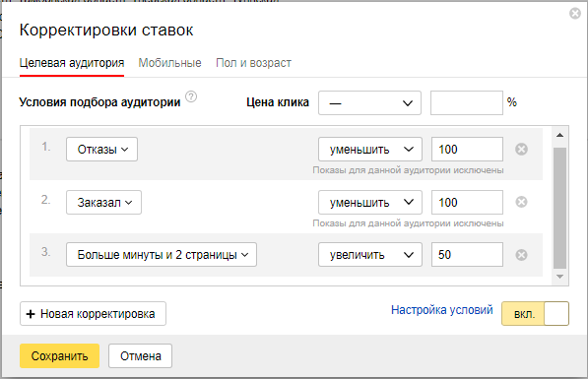
Task: Open the увеличить dropdown in row 3
Action: (x=370, y=255)
